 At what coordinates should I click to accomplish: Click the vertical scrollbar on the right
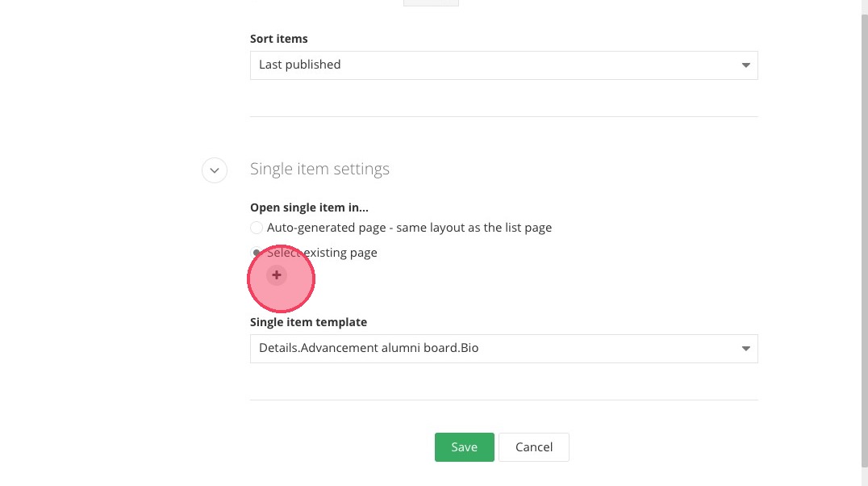(x=862, y=242)
